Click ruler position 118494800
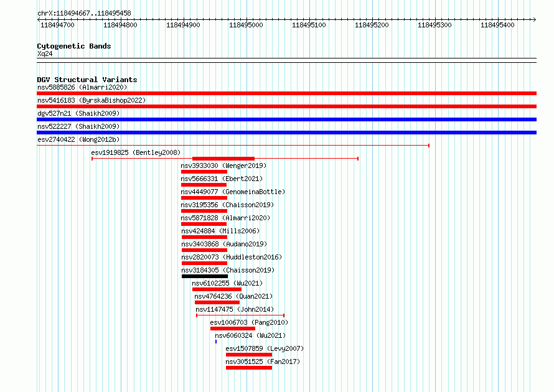Viewport: 554px width, 392px height. pyautogui.click(x=121, y=25)
